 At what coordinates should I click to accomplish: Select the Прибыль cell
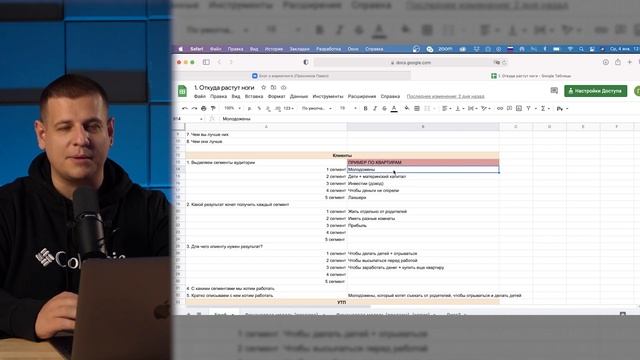pos(423,225)
